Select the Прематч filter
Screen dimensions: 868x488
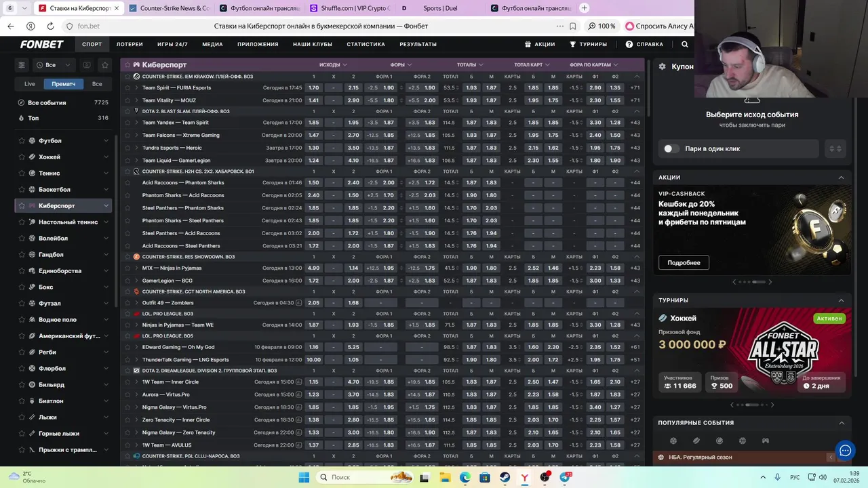pyautogui.click(x=64, y=84)
